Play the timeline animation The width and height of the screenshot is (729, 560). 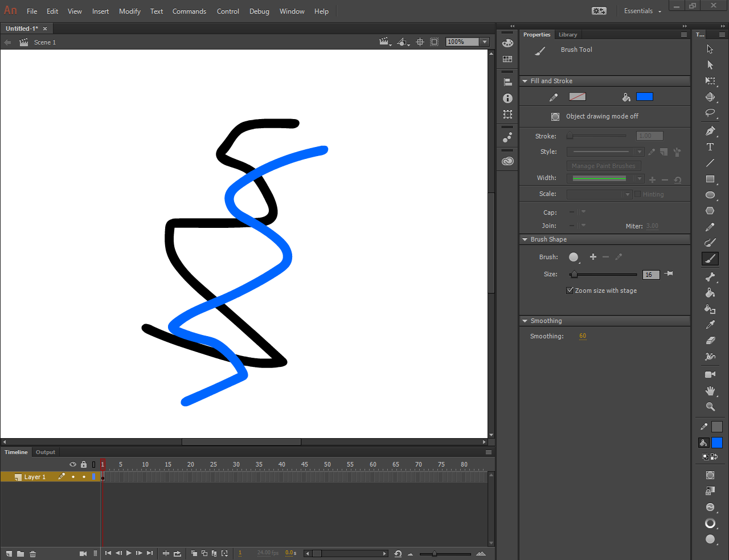[129, 553]
